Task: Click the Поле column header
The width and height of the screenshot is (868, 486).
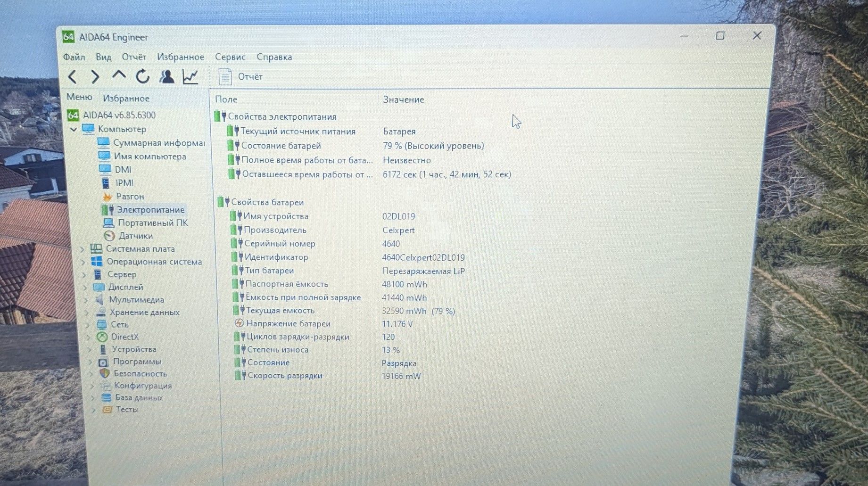Action: [226, 99]
